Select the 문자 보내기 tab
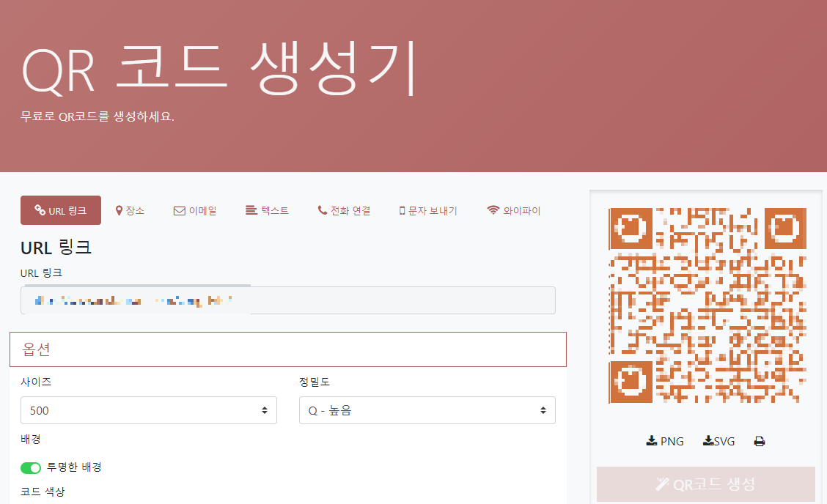Image resolution: width=827 pixels, height=504 pixels. pyautogui.click(x=428, y=210)
